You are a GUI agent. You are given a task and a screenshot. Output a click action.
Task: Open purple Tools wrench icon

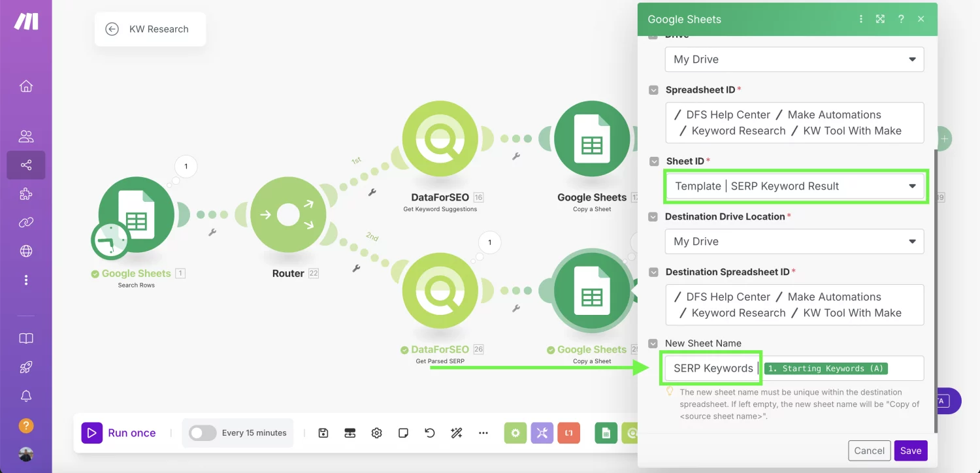(x=542, y=432)
